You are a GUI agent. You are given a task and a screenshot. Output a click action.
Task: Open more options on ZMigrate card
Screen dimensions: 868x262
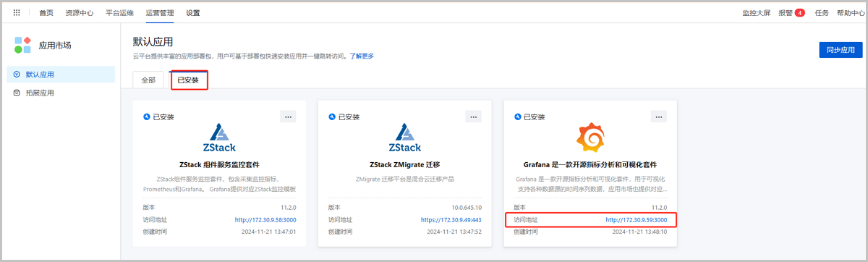coord(474,117)
